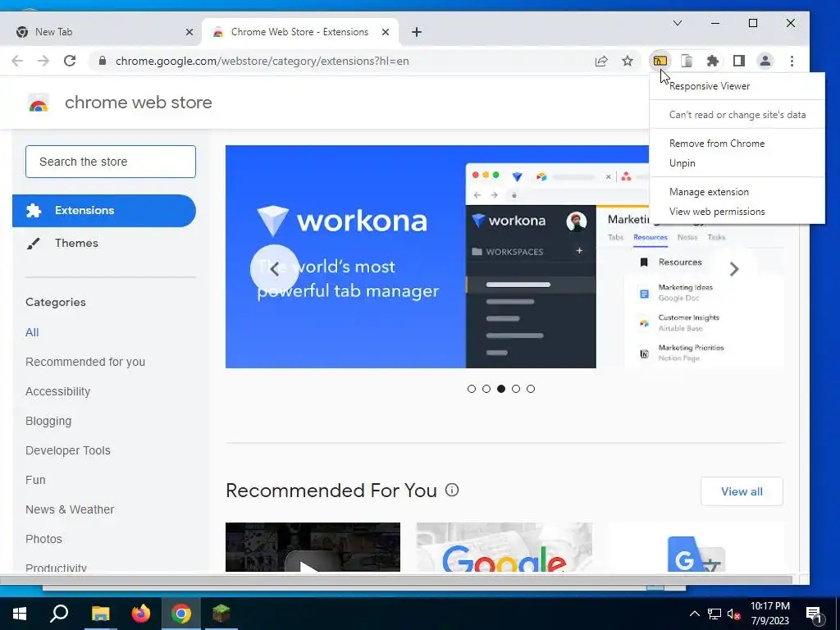Select the fourth carousel dot
This screenshot has height=630, width=840.
coord(516,389)
